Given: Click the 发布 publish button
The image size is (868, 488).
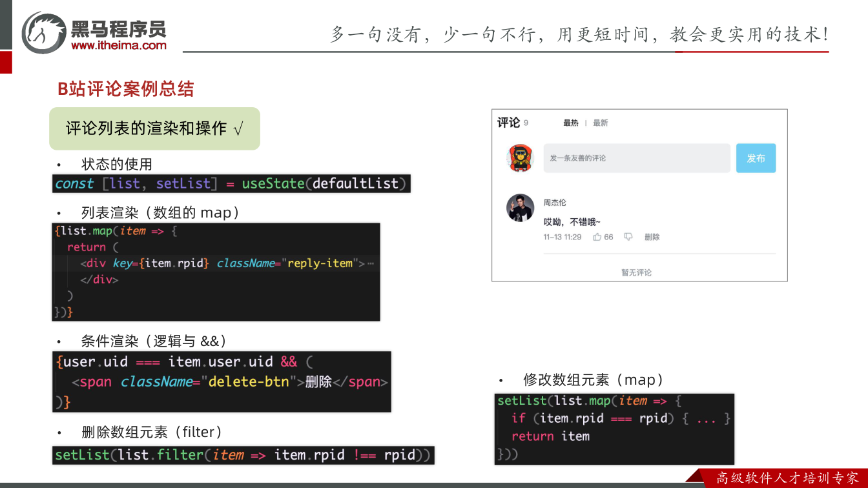Looking at the screenshot, I should click(x=756, y=158).
